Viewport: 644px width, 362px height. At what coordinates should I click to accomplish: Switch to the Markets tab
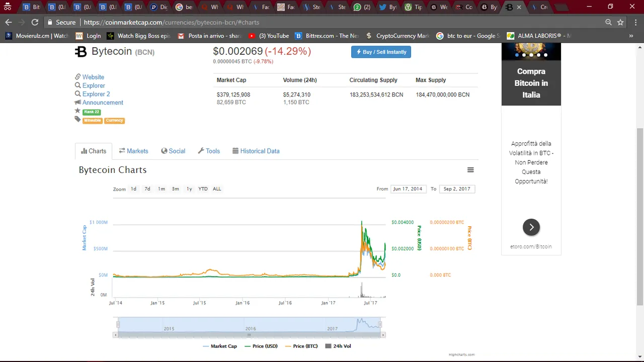click(x=133, y=151)
